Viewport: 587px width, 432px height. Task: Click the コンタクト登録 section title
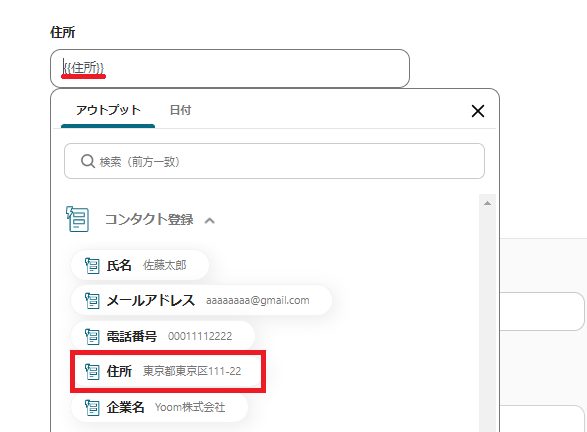click(149, 219)
